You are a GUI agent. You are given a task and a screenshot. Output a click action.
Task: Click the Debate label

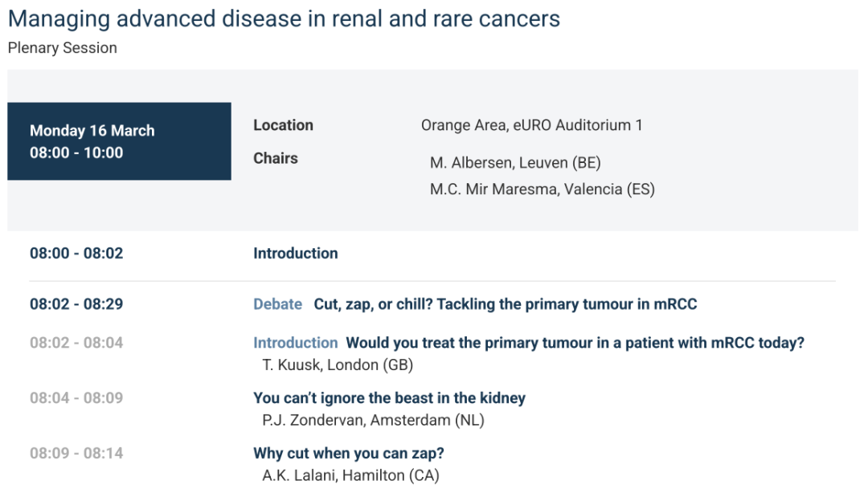pyautogui.click(x=277, y=304)
